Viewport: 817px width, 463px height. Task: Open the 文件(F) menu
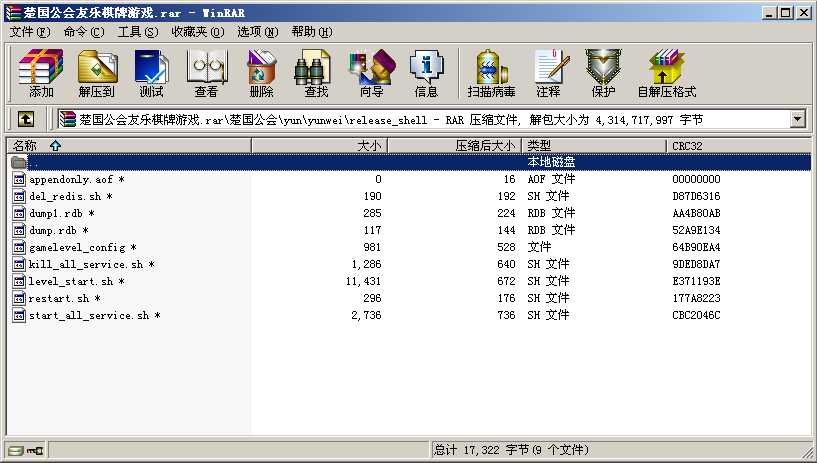tap(30, 32)
